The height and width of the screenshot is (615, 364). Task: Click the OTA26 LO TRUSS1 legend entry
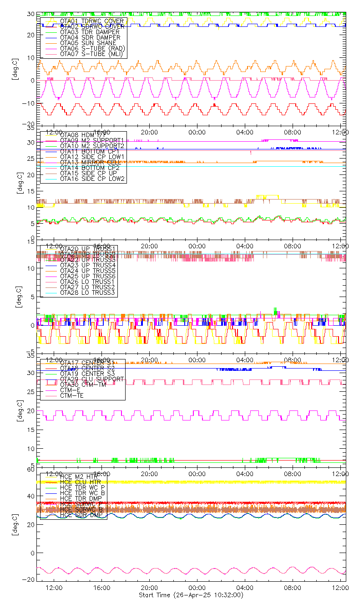click(x=87, y=282)
